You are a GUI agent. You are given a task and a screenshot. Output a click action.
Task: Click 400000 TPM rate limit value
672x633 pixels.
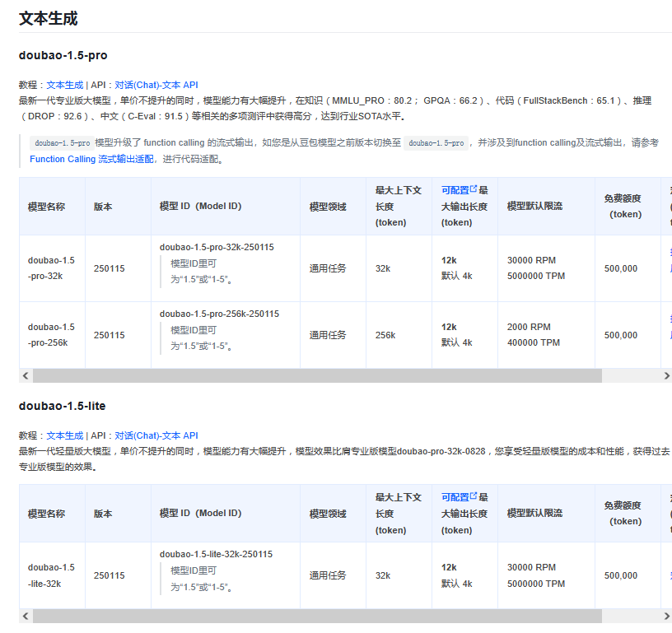(534, 342)
